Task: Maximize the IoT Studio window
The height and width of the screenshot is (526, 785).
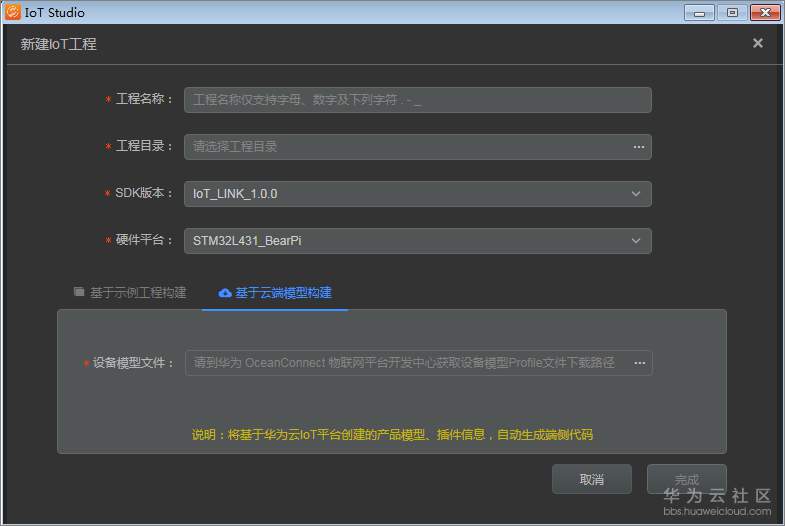Action: click(x=732, y=13)
